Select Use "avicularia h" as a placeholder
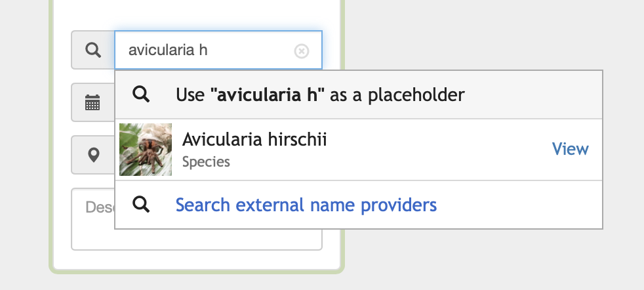 (359, 94)
